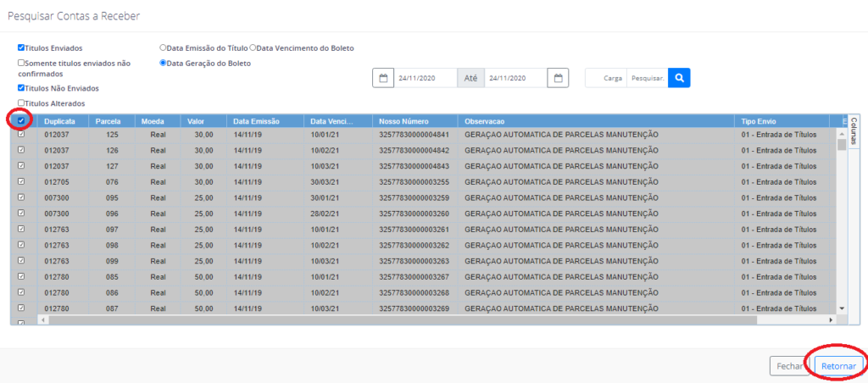The width and height of the screenshot is (868, 383).
Task: Click Data Venci cell 30/03/21
Action: click(338, 181)
